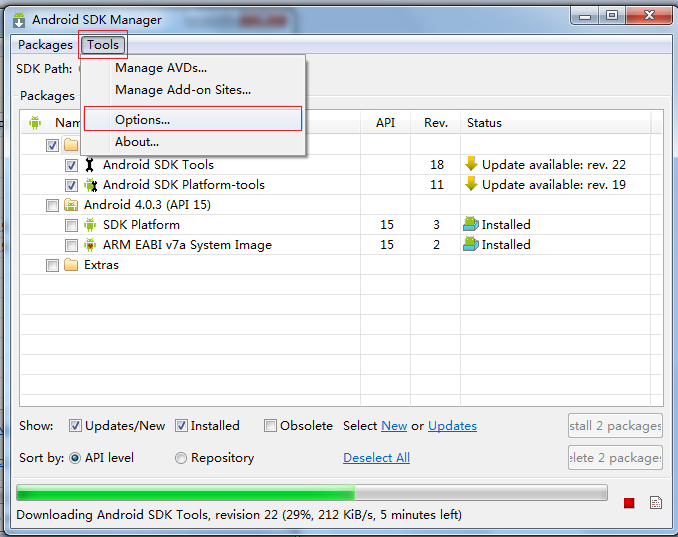The width and height of the screenshot is (678, 537).
Task: Toggle the Installed filter checkbox
Action: click(181, 426)
